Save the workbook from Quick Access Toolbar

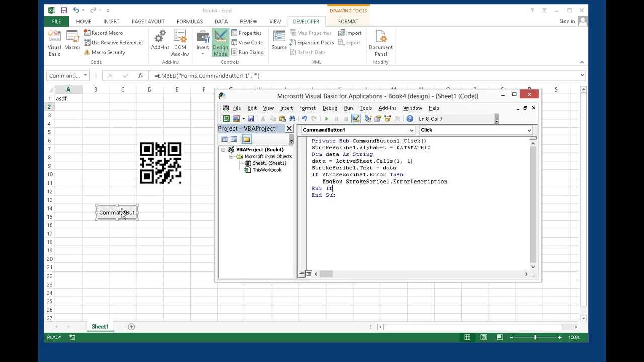64,10
